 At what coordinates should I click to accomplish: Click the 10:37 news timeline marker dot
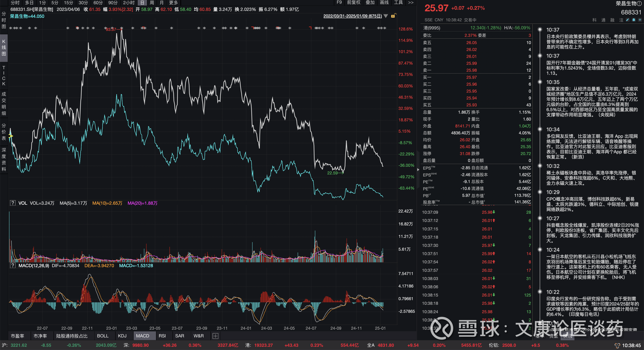pos(540,30)
